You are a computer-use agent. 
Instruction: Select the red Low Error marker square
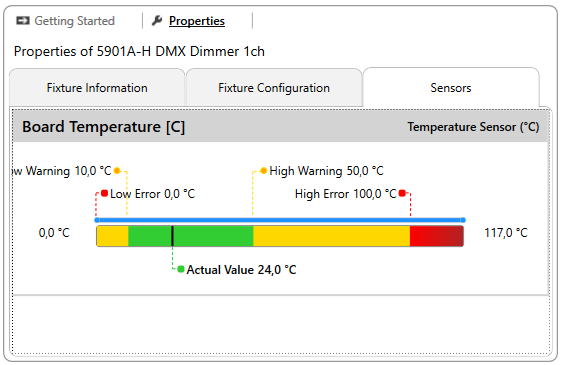(x=104, y=193)
